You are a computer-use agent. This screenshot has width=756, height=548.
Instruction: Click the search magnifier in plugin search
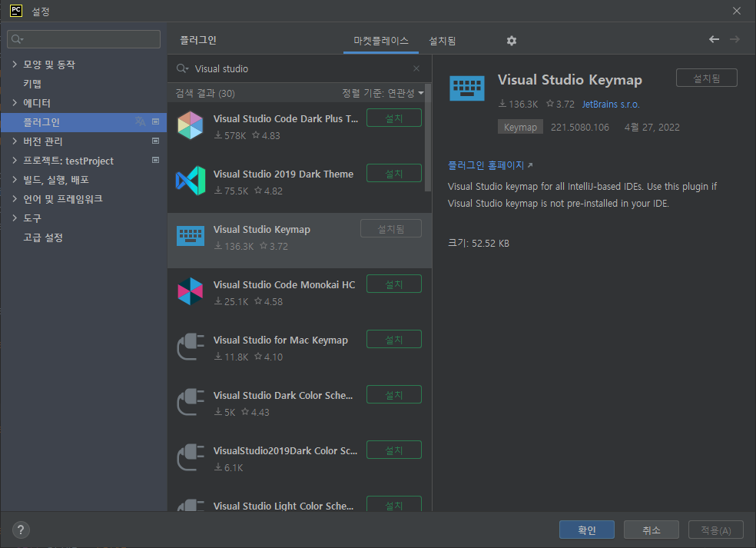click(182, 68)
